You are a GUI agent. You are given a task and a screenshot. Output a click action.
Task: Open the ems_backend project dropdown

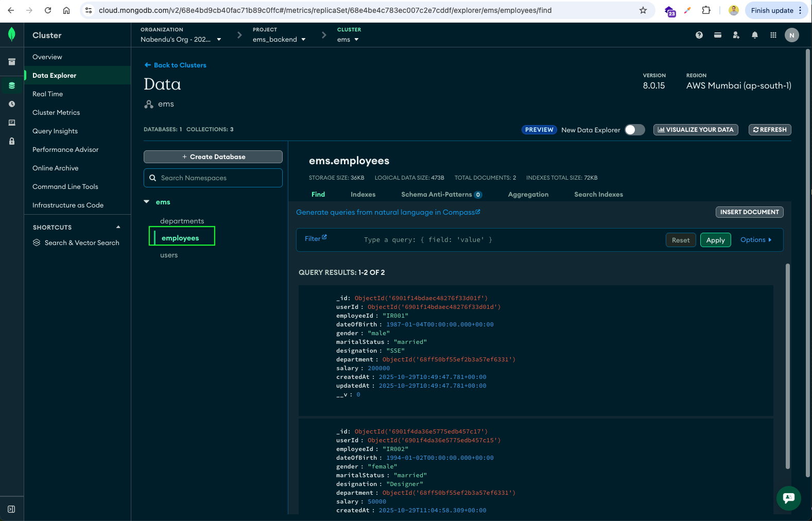click(x=303, y=40)
